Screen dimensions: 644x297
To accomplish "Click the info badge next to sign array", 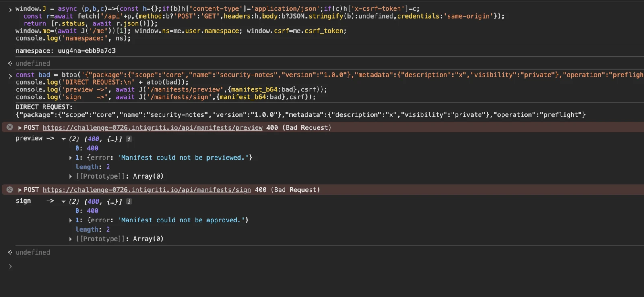I will (x=129, y=201).
